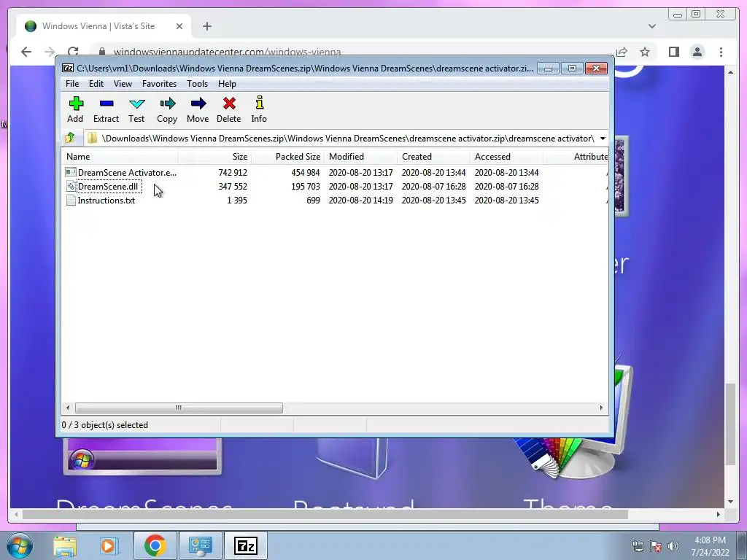Sort by the Created column header
Screen dimensions: 747x560
coord(433,157)
